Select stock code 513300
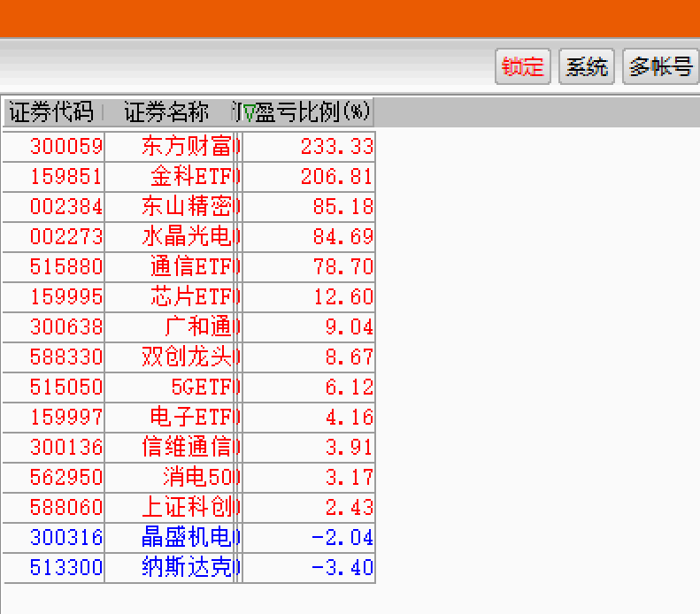Viewport: 700px width, 614px height. 66,568
